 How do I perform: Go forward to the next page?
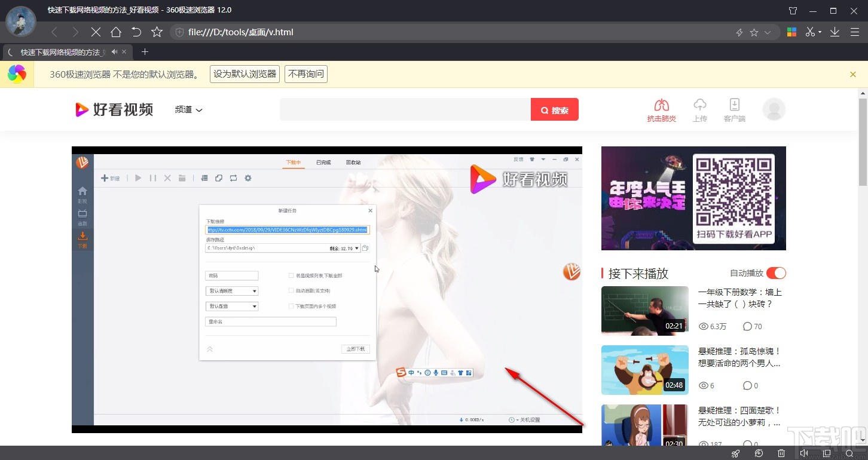point(75,32)
